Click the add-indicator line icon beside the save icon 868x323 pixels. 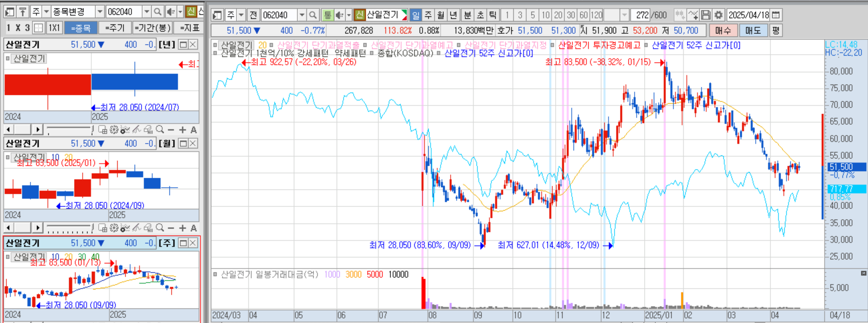pyautogui.click(x=693, y=15)
